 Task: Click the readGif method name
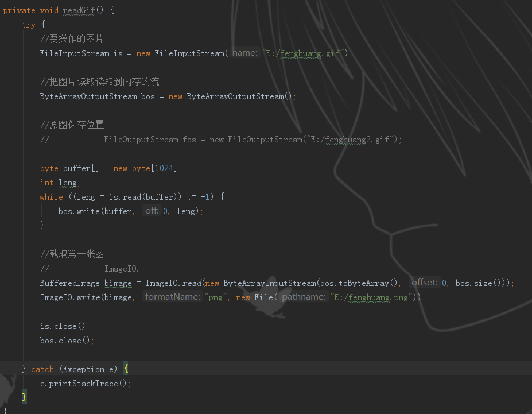coord(79,10)
